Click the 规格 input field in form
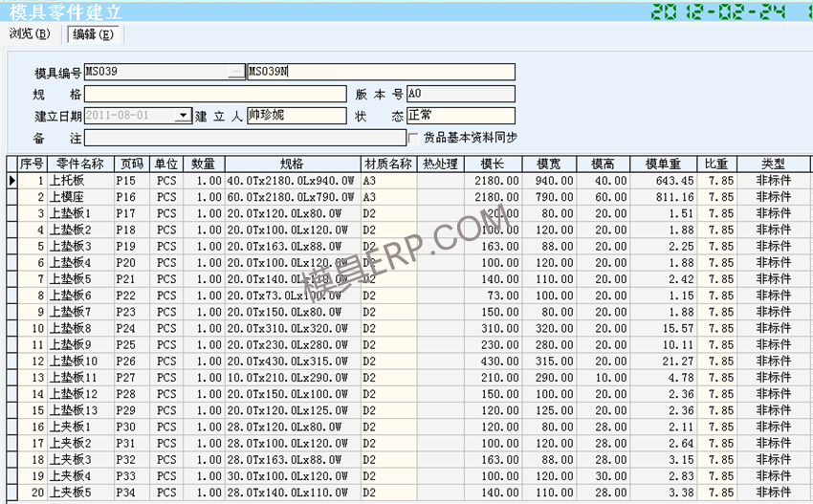Screen dimensions: 813x504 coord(214,94)
